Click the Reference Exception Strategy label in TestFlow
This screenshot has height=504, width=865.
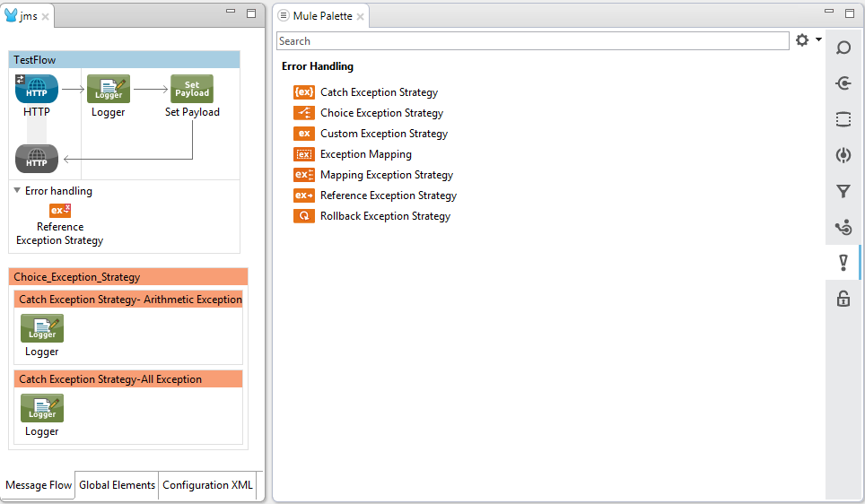[59, 234]
